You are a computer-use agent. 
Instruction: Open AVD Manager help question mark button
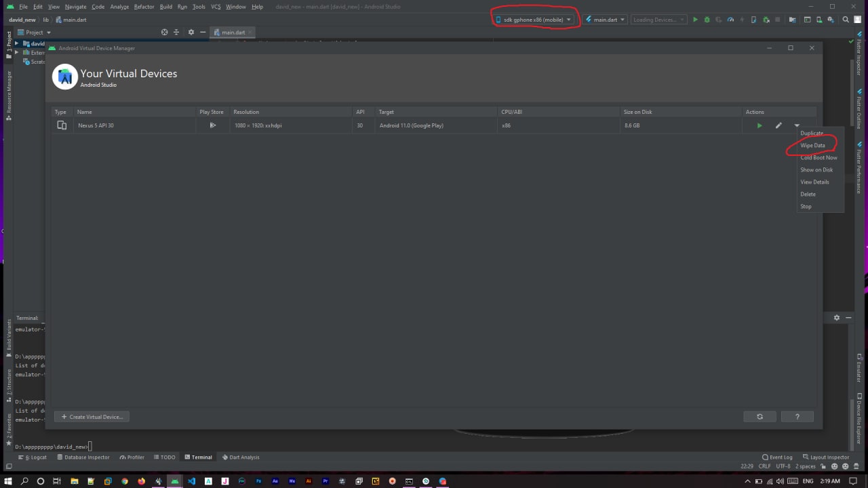tap(797, 417)
